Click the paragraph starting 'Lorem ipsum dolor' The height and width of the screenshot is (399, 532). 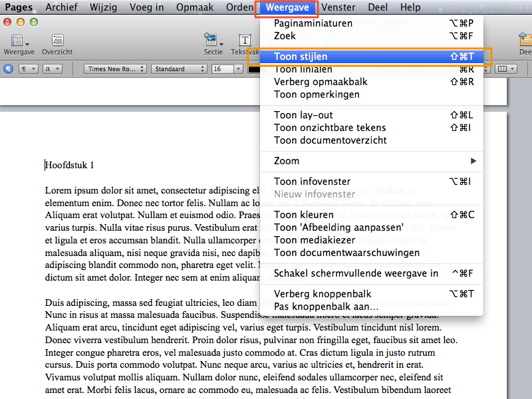pos(153,234)
